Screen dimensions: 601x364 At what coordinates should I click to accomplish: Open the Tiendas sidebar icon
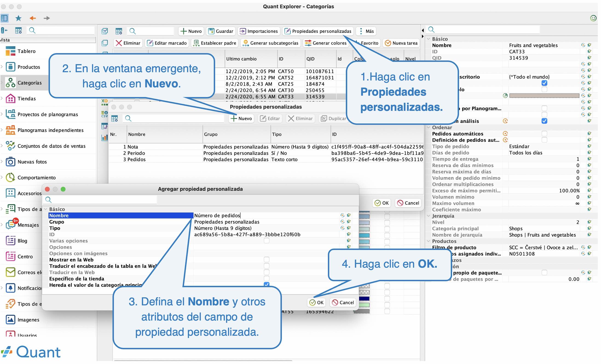pyautogui.click(x=10, y=98)
